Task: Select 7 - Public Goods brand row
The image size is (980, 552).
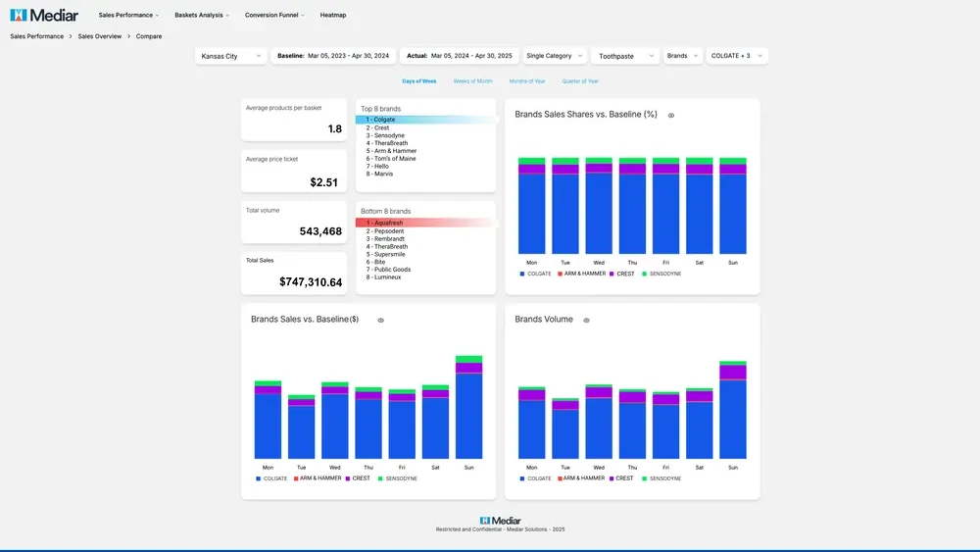Action: pos(388,270)
